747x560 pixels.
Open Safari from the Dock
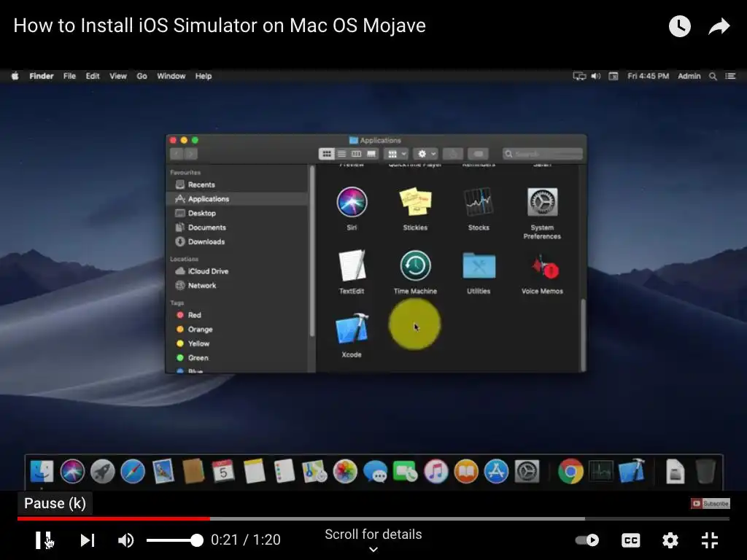(133, 472)
